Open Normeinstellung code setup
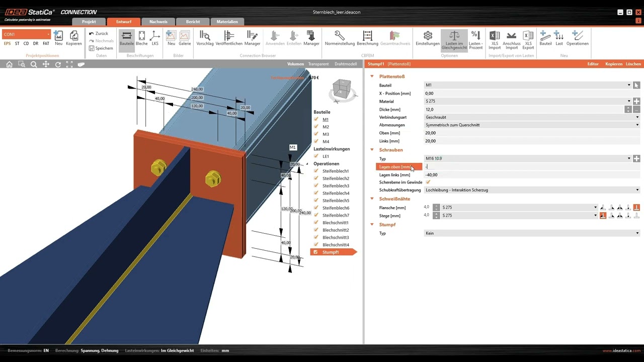Viewport: 644px width, 362px height. [340, 38]
